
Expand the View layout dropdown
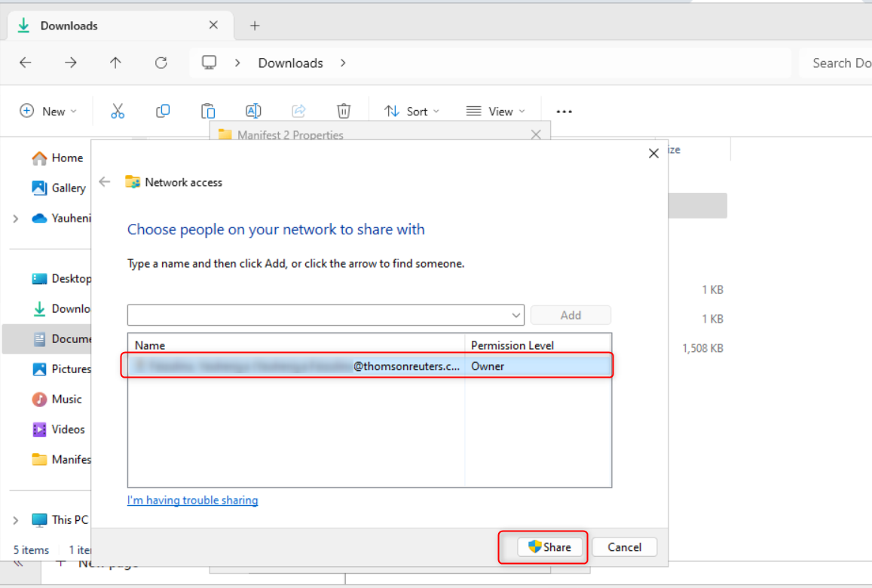point(494,112)
